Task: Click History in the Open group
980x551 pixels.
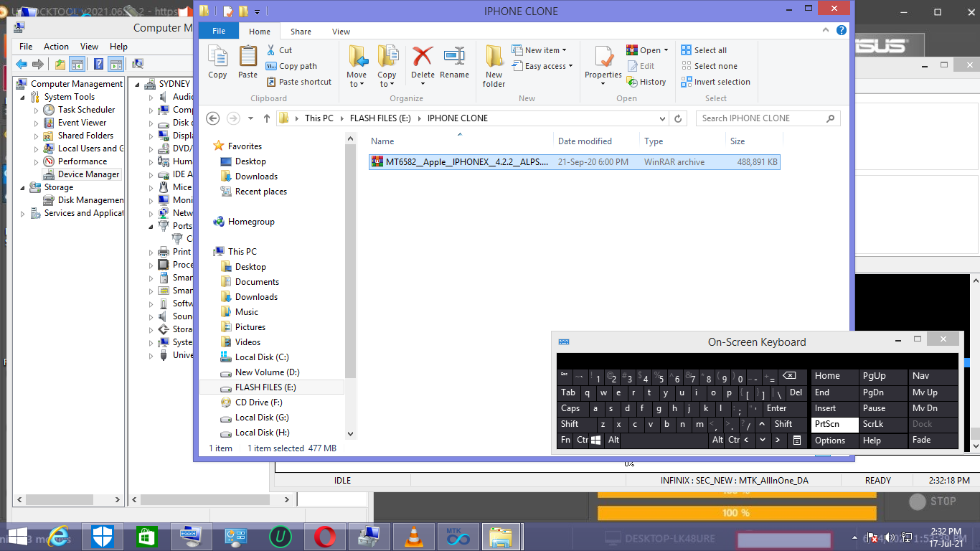Action: pyautogui.click(x=646, y=82)
